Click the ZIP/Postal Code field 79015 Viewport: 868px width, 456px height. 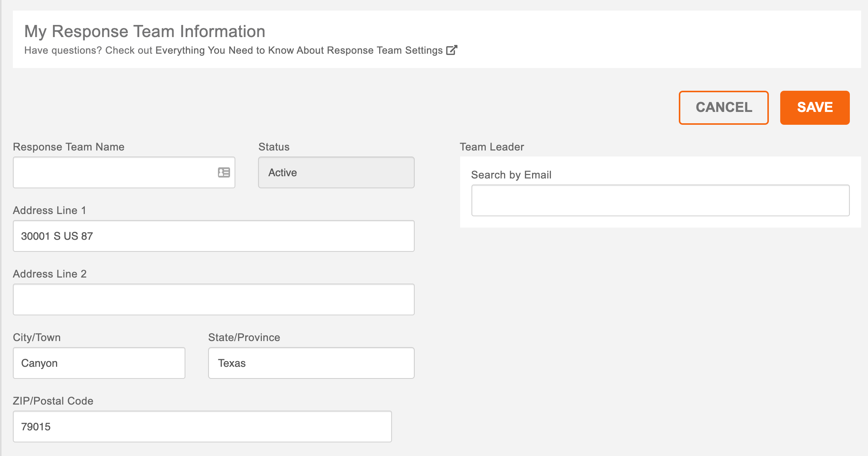pos(202,427)
